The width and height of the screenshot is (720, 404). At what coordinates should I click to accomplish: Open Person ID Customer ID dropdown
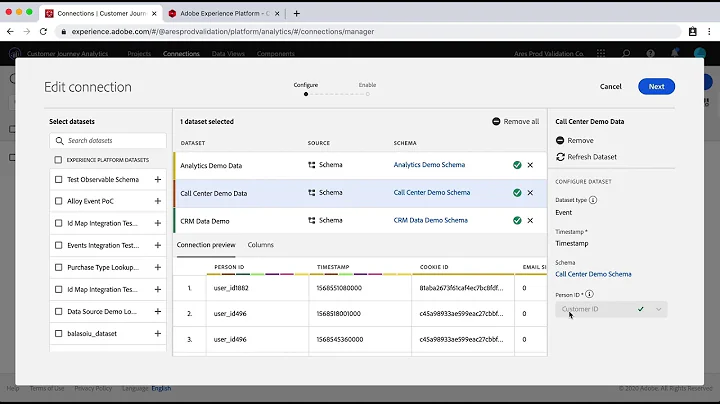pyautogui.click(x=611, y=309)
